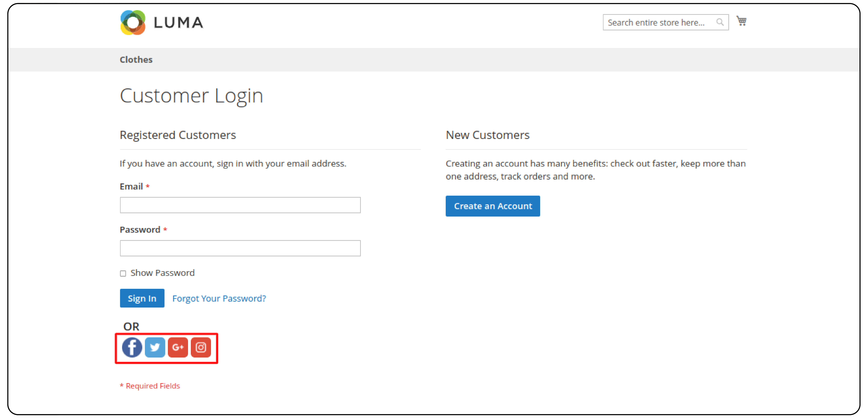The image size is (868, 418).
Task: Click the Customer Login heading
Action: pyautogui.click(x=191, y=96)
